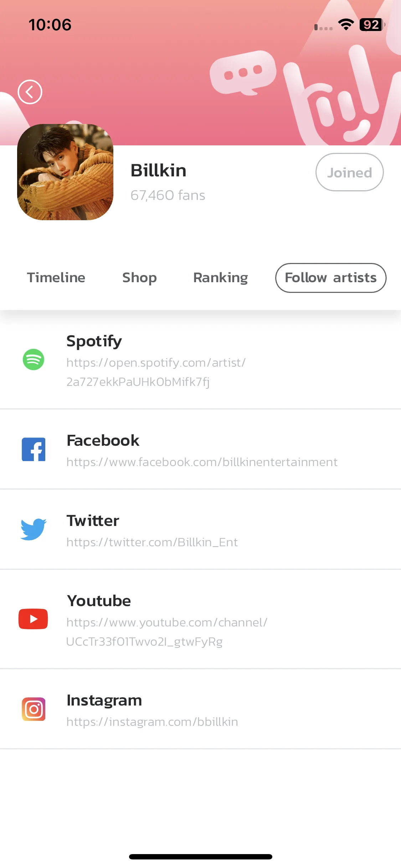
Task: Tap Billkin's profile photo thumbnail
Action: pyautogui.click(x=65, y=172)
